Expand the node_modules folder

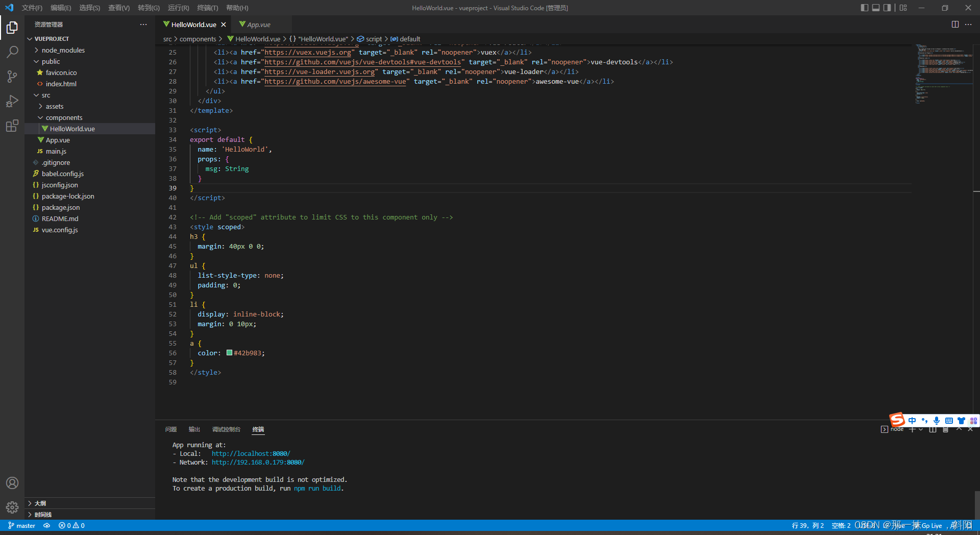click(37, 50)
